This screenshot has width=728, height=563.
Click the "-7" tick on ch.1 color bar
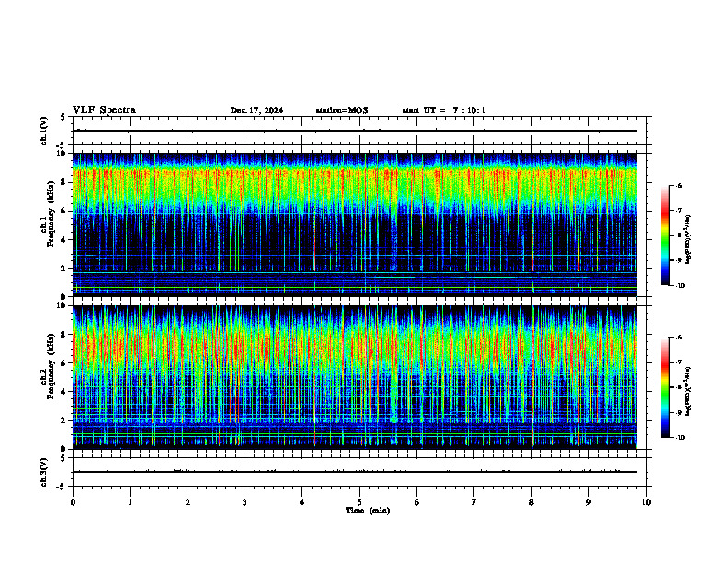678,211
